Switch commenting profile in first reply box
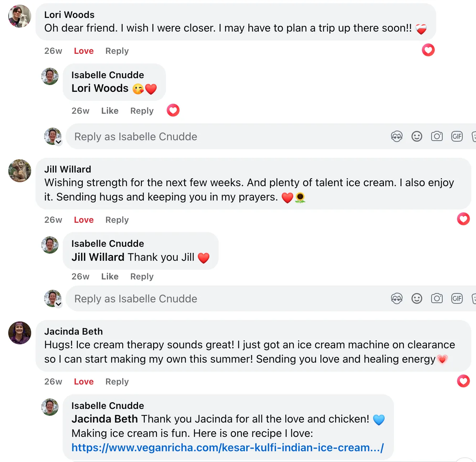This screenshot has height=462, width=476. 58,142
